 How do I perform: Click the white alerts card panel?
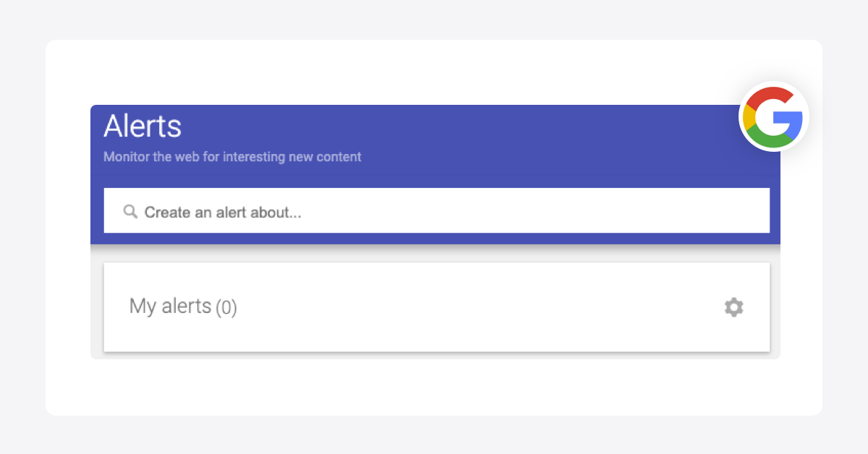436,307
